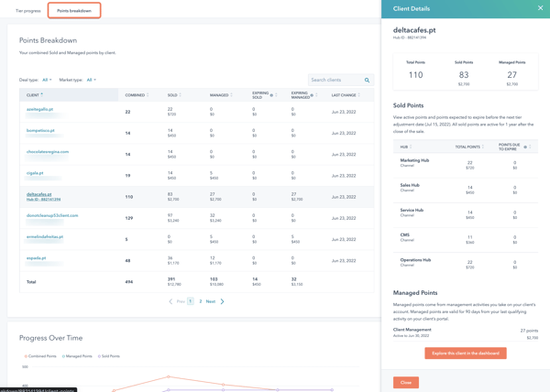This screenshot has width=550, height=392.
Task: Click orange line chart data point
Action: tap(169, 377)
